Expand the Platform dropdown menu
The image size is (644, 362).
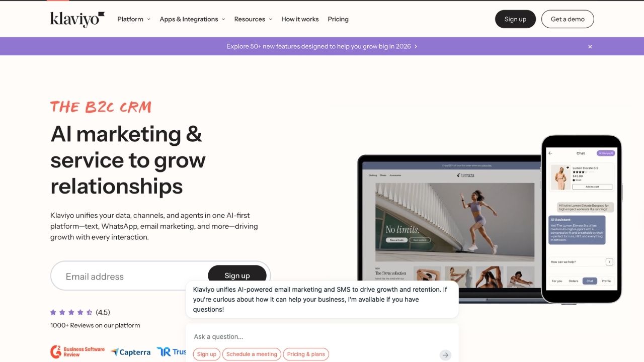(x=134, y=19)
